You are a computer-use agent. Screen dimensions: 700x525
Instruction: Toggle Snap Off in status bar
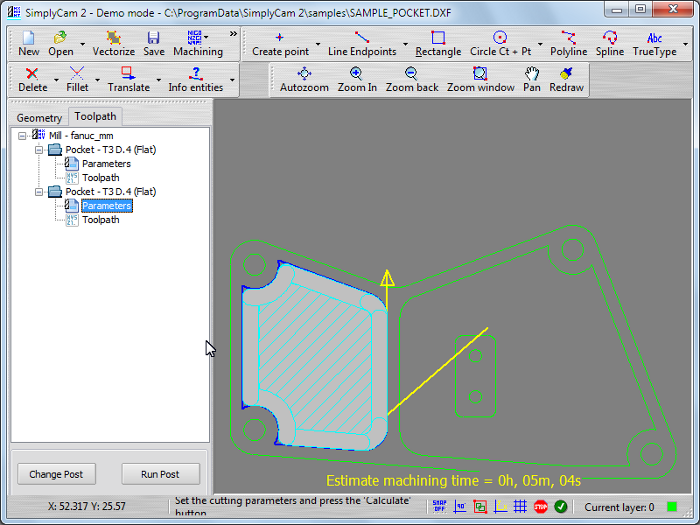tap(439, 507)
